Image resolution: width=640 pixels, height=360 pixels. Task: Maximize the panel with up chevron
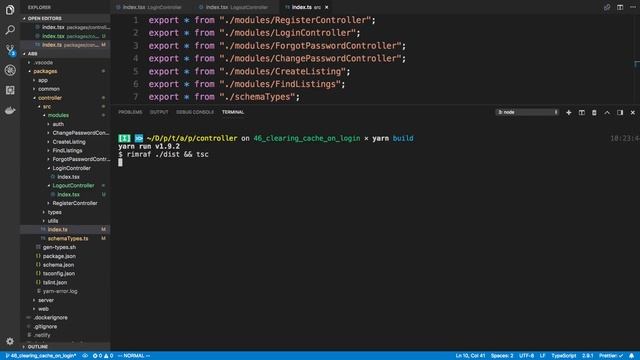coord(607,112)
